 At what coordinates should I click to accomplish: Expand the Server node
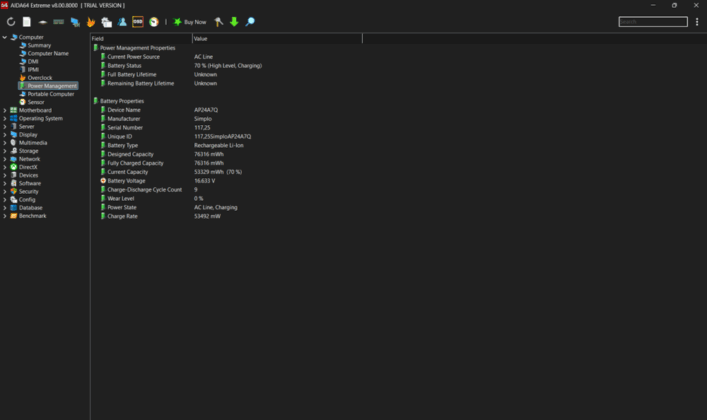tap(5, 126)
